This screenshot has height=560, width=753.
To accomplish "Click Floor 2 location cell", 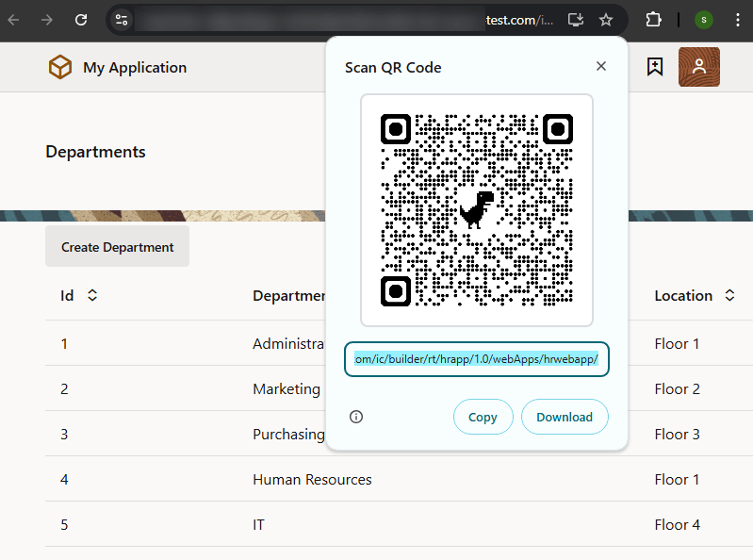I will [677, 388].
